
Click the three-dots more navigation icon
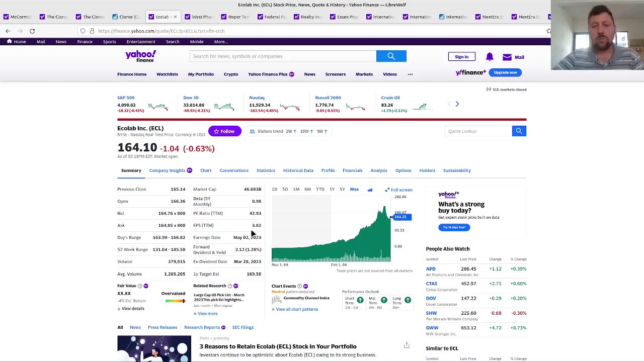[410, 74]
